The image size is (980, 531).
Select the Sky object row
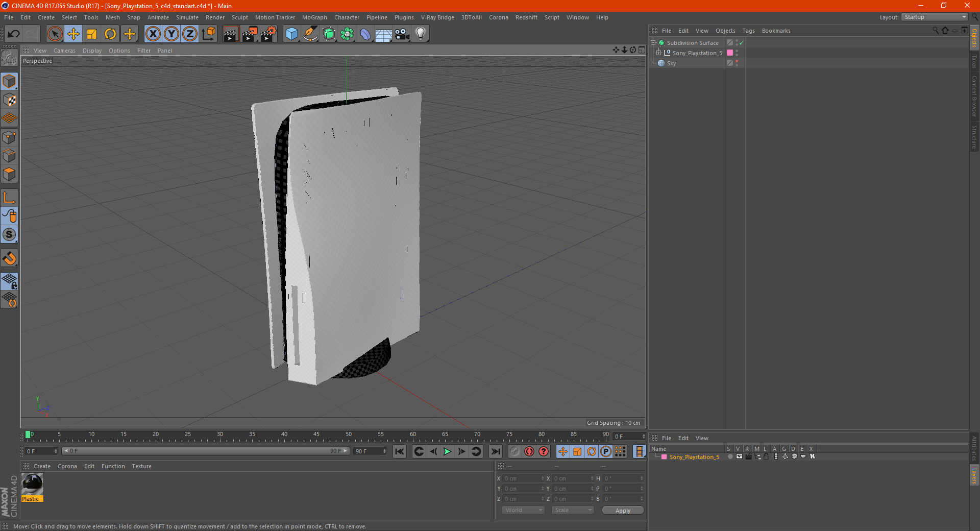(x=671, y=63)
